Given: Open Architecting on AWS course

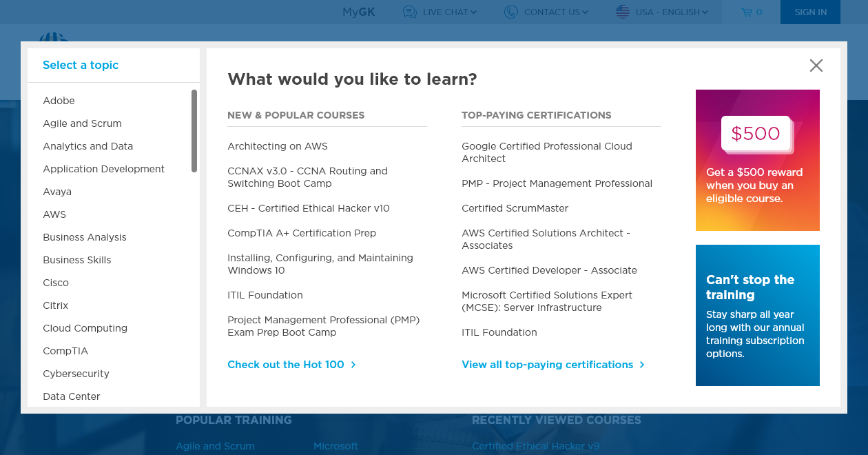Looking at the screenshot, I should (x=278, y=146).
